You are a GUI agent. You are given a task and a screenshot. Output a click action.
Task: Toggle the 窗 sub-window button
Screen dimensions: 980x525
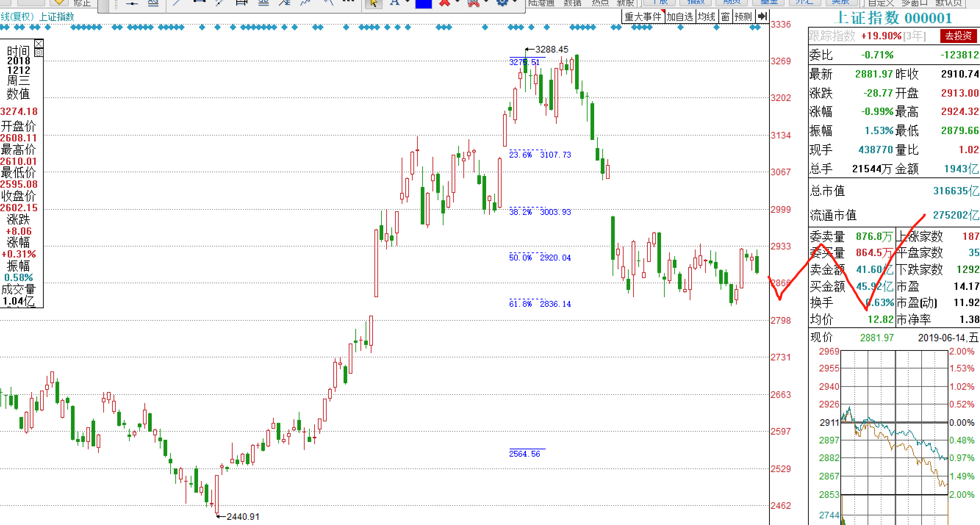pos(725,17)
